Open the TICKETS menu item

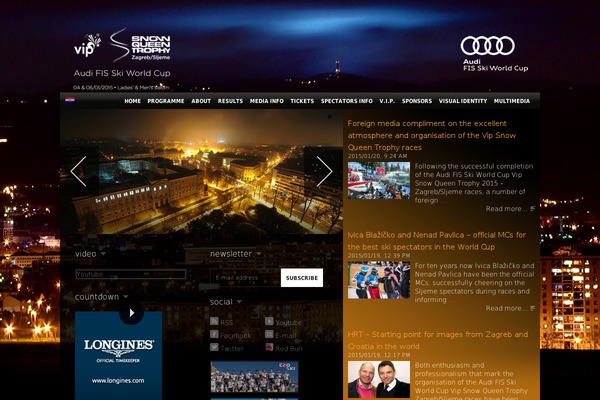click(302, 101)
